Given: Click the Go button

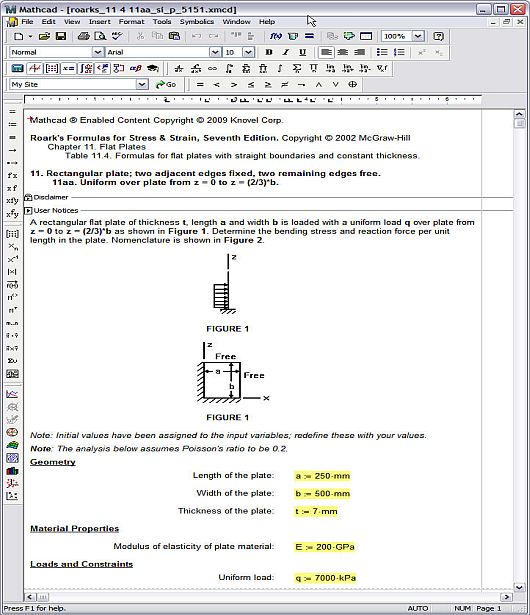Looking at the screenshot, I should point(166,84).
